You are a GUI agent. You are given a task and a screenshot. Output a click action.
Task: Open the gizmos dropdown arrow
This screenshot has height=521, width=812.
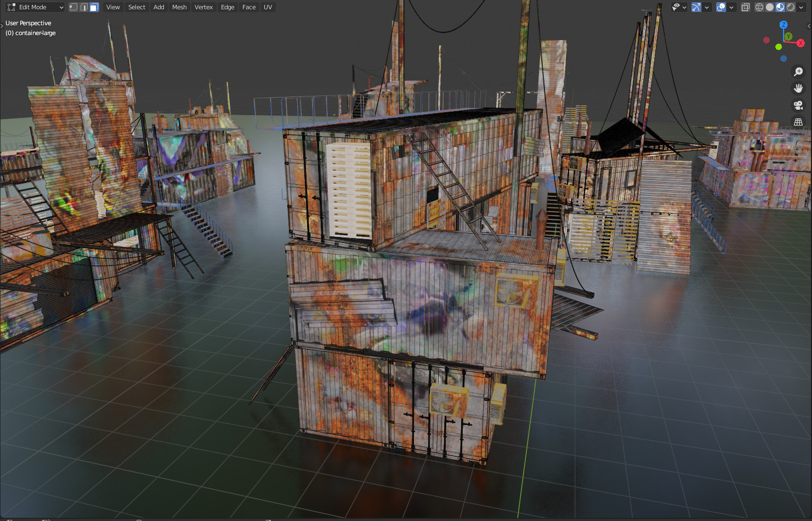point(706,7)
